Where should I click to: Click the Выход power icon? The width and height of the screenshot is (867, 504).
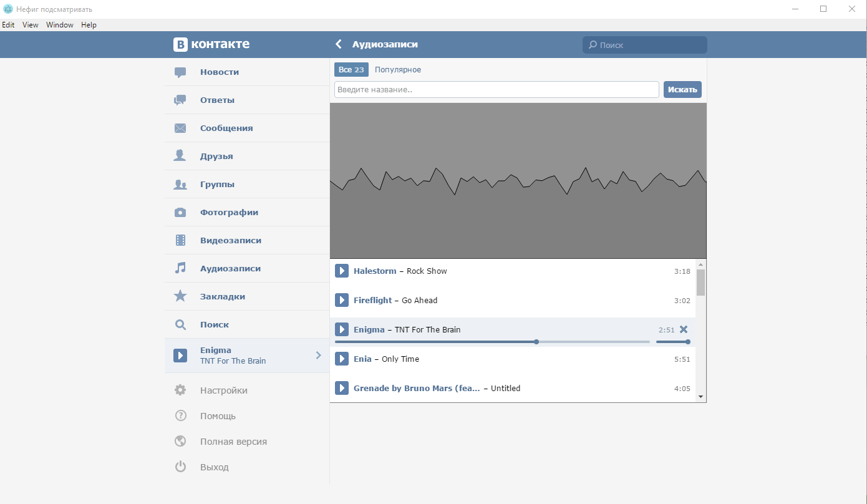(x=180, y=467)
